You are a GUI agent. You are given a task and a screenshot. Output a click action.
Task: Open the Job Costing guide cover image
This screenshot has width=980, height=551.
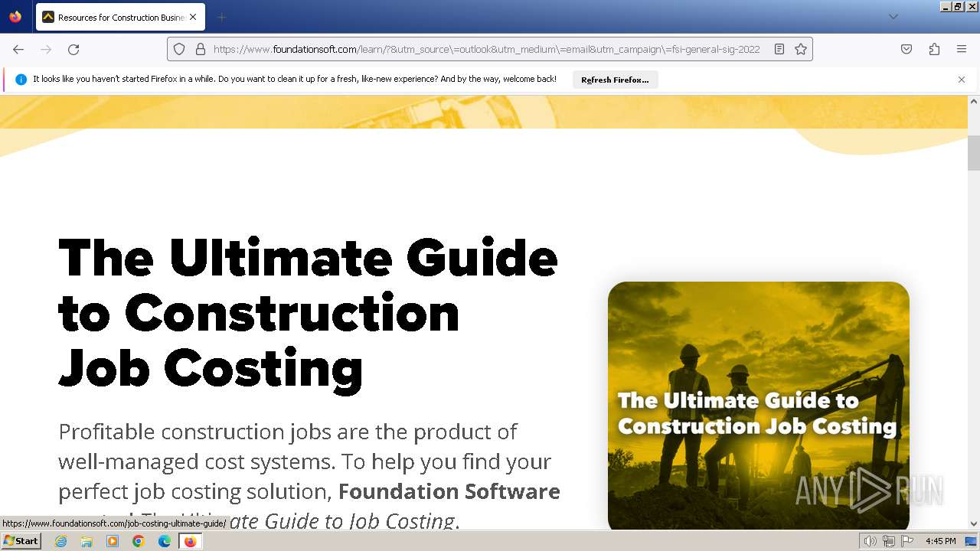pos(759,406)
